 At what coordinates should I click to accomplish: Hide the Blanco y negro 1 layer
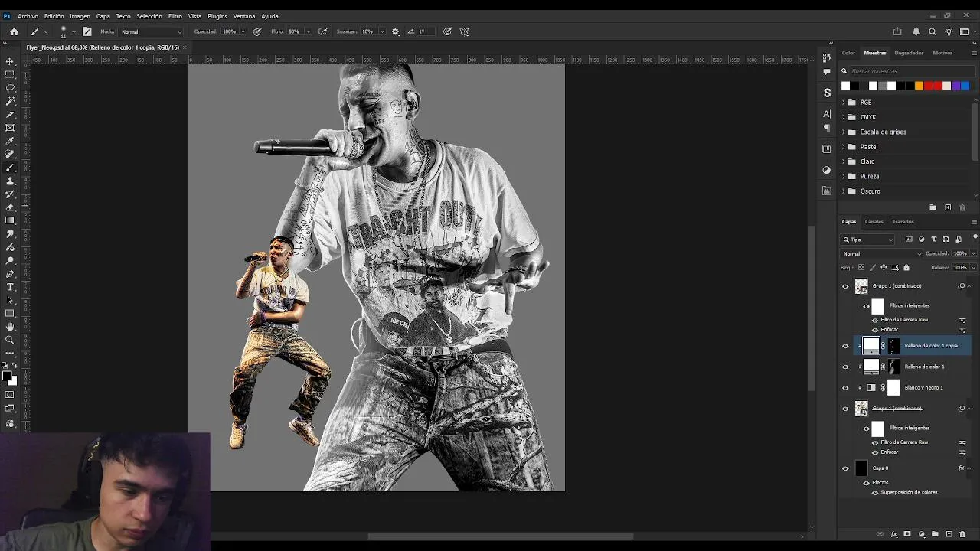click(845, 388)
